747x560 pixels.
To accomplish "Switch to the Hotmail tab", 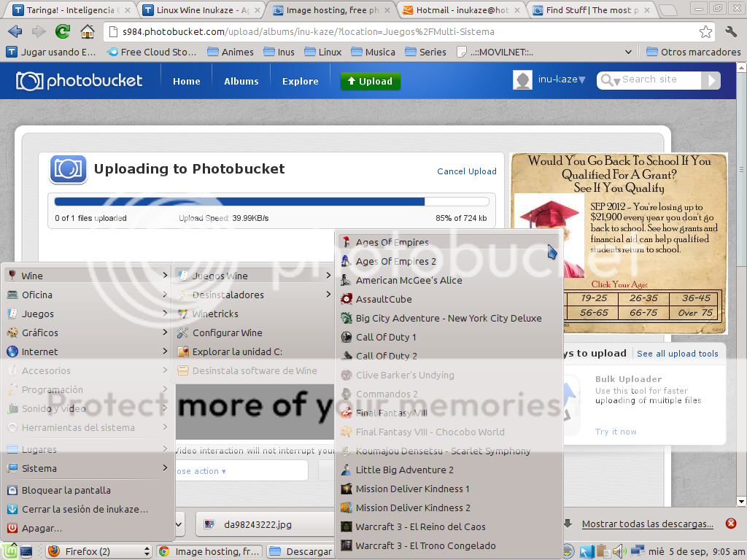I will (x=461, y=10).
